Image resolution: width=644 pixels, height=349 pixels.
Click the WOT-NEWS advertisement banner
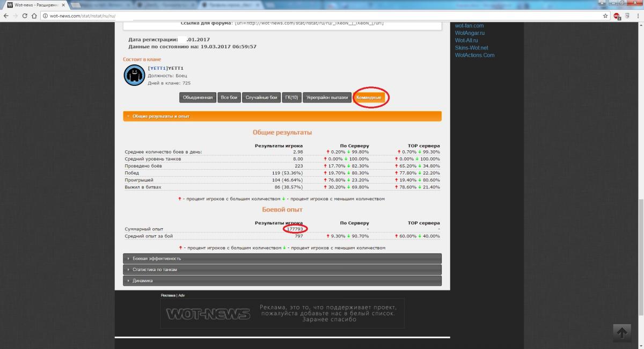(x=282, y=314)
